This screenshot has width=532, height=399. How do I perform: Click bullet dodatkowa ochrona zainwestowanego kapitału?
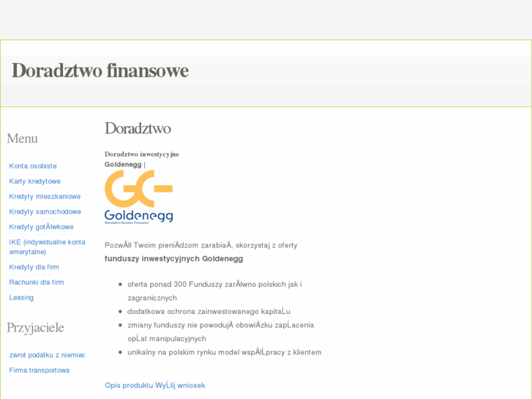[209, 311]
